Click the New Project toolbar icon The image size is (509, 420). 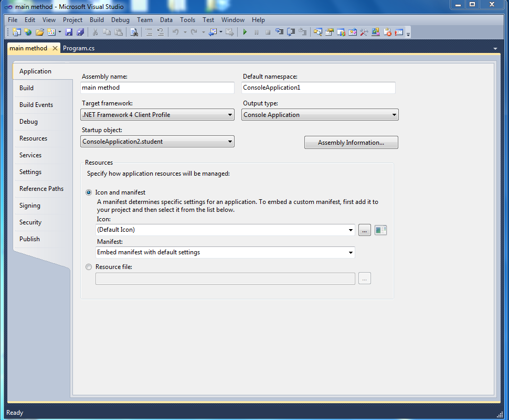17,32
